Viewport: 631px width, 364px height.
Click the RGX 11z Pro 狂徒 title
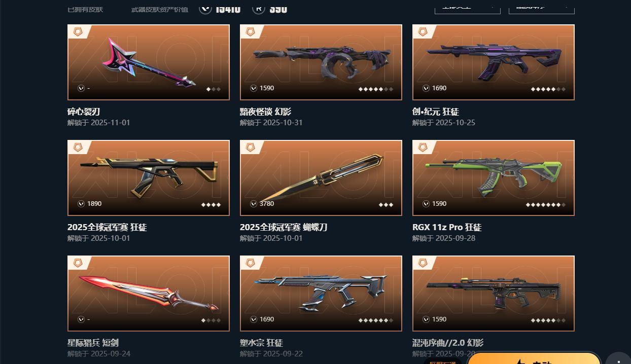pyautogui.click(x=447, y=227)
